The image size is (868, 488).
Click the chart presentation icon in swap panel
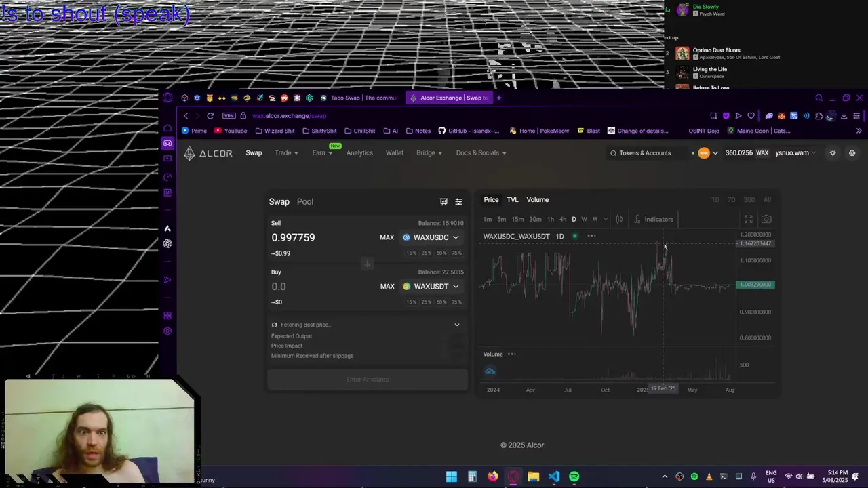[443, 201]
